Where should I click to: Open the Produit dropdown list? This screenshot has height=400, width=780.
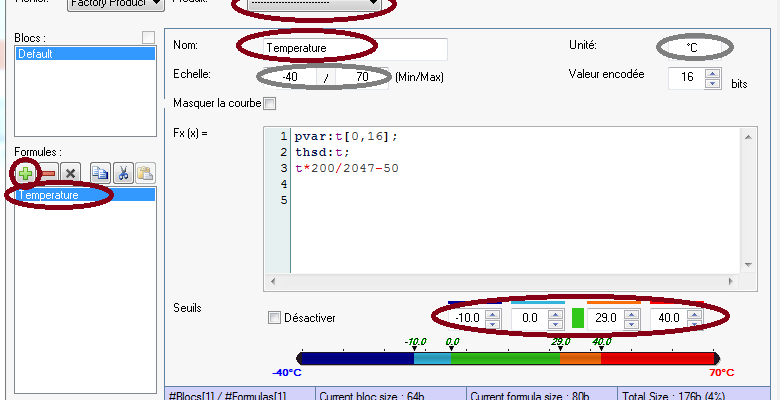coord(315,3)
